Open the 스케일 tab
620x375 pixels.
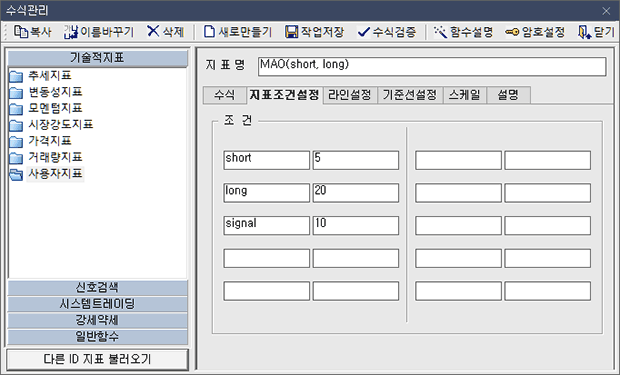point(465,95)
